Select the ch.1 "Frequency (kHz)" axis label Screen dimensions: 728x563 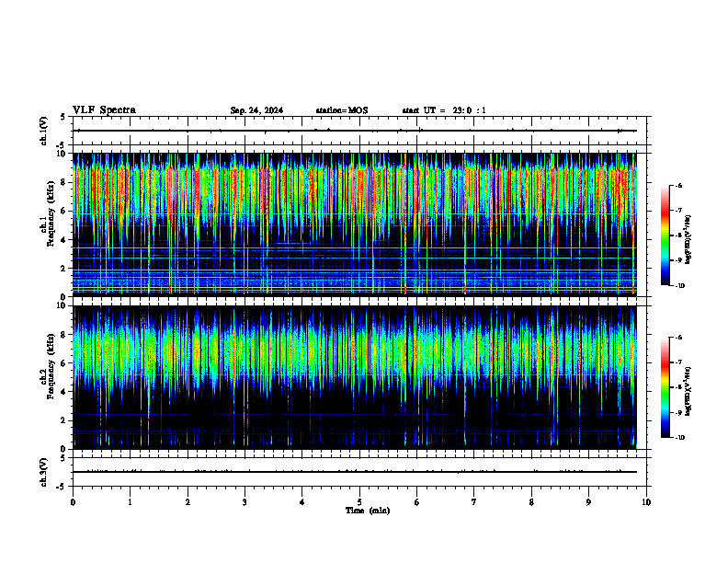[x=50, y=214]
